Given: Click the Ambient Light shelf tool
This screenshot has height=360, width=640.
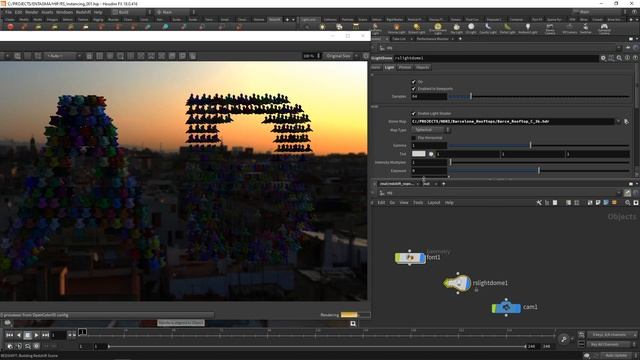Looking at the screenshot, I should click(528, 28).
